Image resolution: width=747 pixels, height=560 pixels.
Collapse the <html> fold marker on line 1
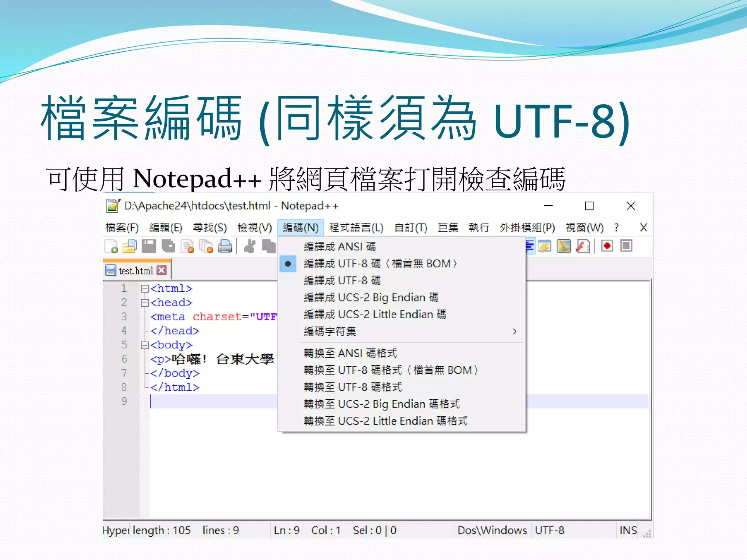click(x=145, y=289)
